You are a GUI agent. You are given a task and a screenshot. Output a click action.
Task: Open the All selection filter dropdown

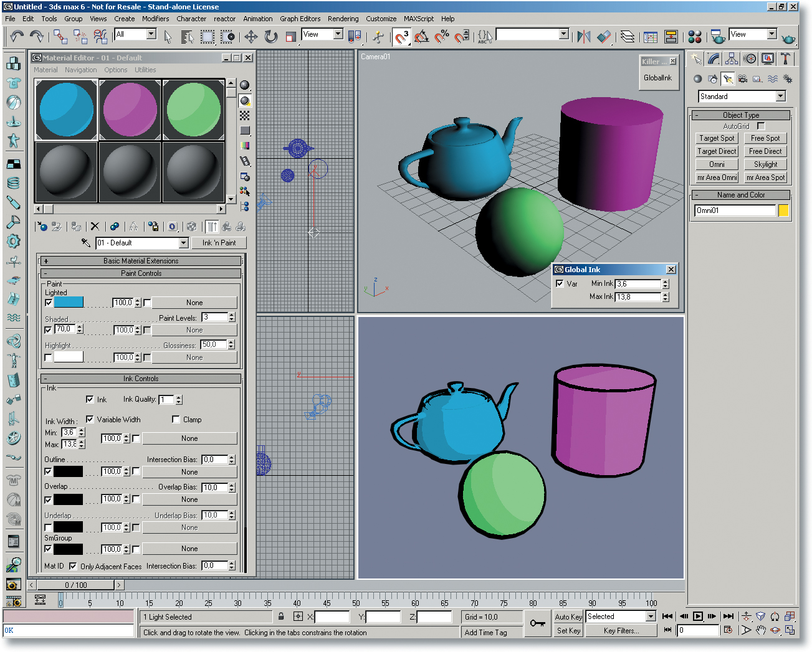(151, 34)
